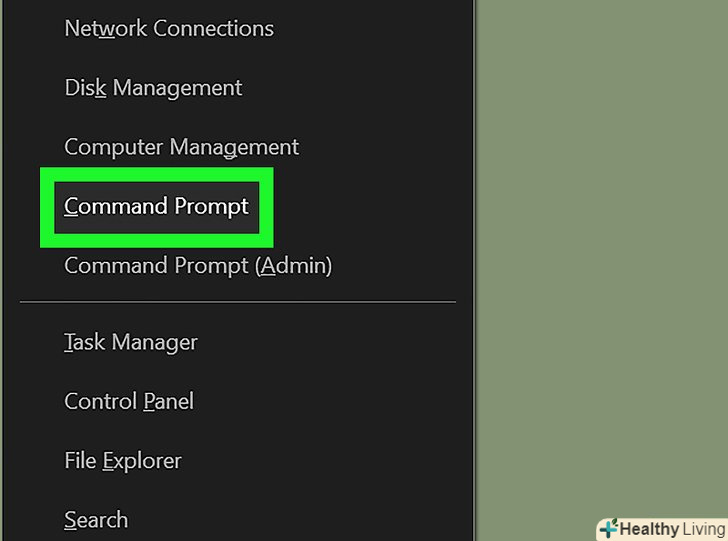Start the elevated admin Command Prompt

(x=198, y=265)
